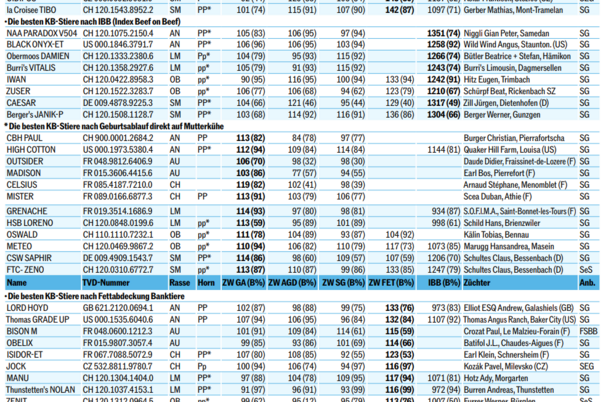This screenshot has width=606, height=402.
Task: Select the la Croisee TIBO name
Action: 31,10
